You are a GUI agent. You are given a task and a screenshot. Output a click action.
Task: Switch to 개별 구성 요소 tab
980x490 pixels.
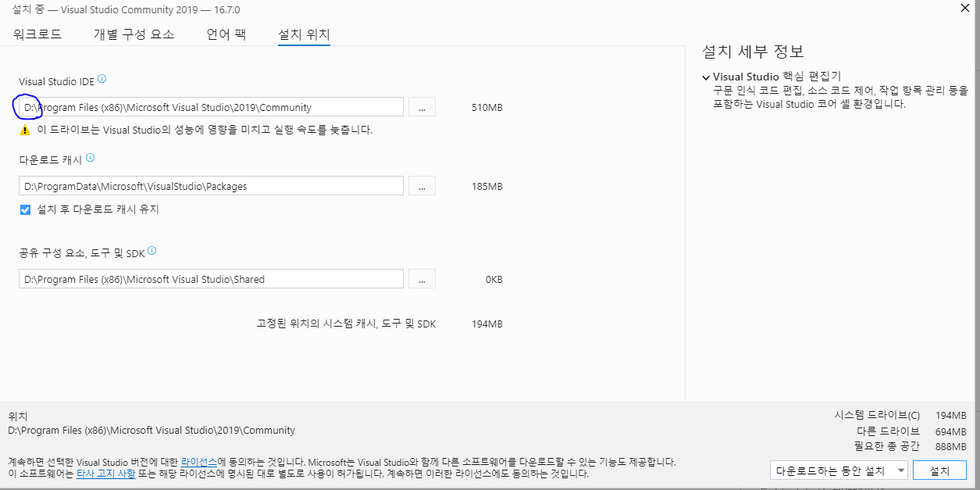134,34
